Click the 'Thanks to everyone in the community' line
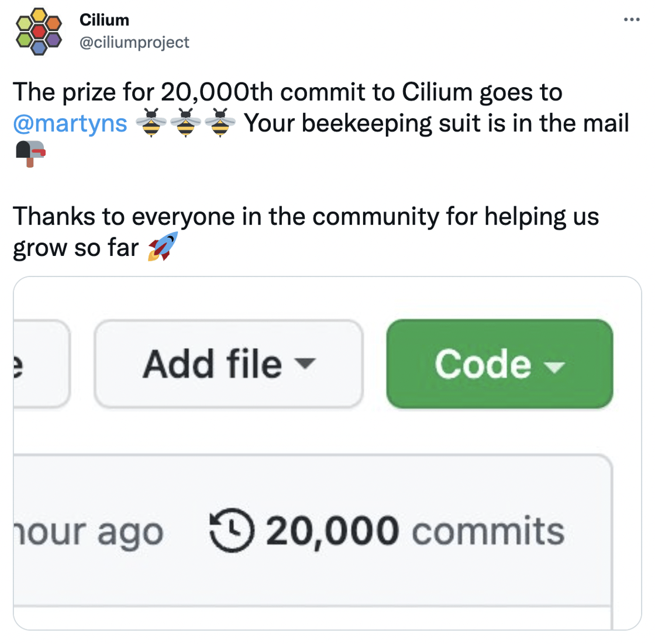This screenshot has height=644, width=655. 305,216
